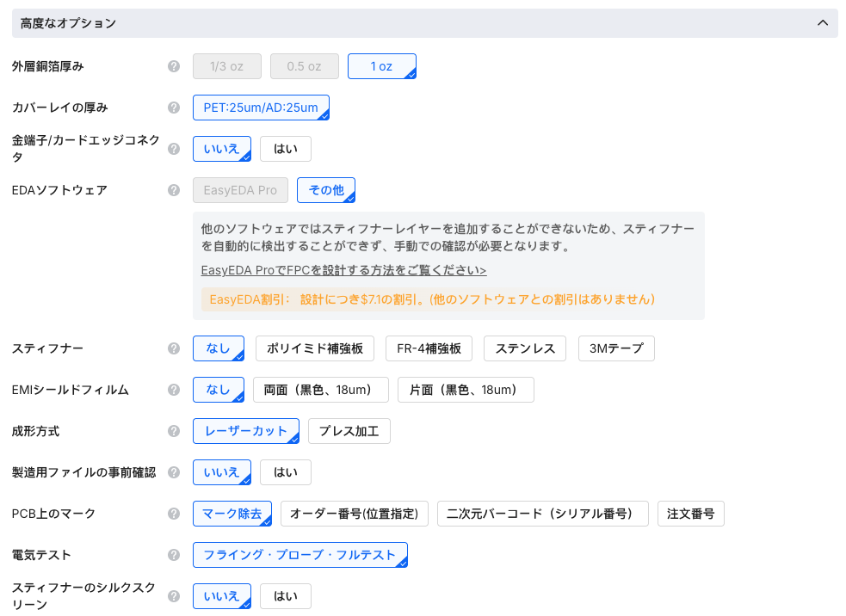The image size is (846, 616).
Task: Click help icon beside PCB上のマーク
Action: pyautogui.click(x=174, y=514)
